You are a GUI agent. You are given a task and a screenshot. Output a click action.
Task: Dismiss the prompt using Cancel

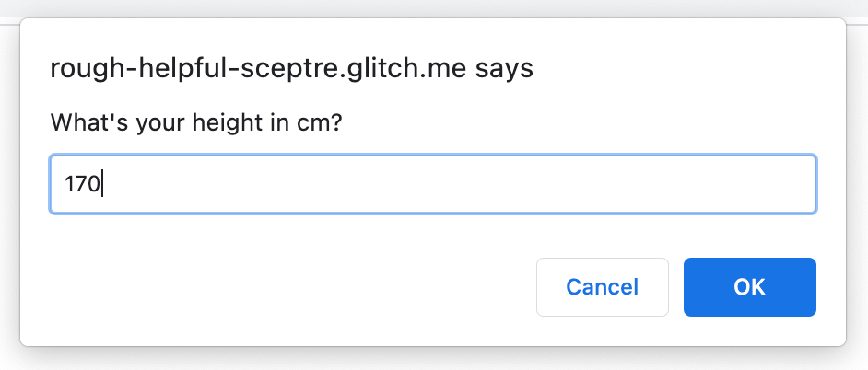coord(602,287)
